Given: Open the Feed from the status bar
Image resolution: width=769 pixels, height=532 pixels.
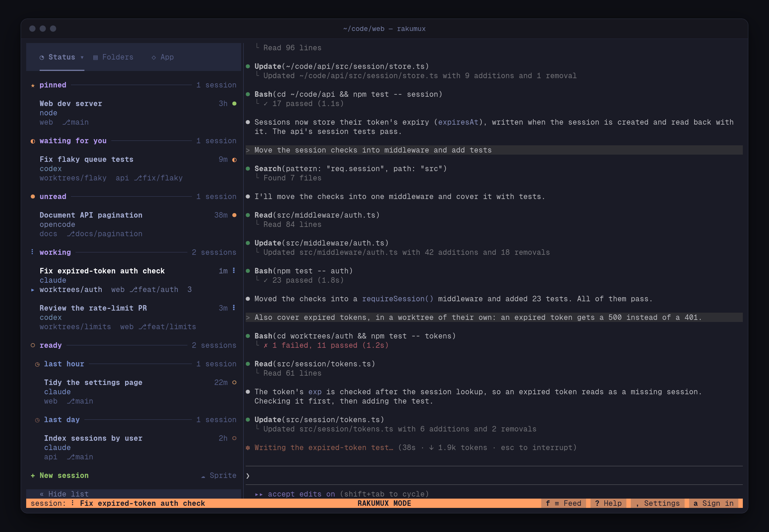Looking at the screenshot, I should (563, 503).
